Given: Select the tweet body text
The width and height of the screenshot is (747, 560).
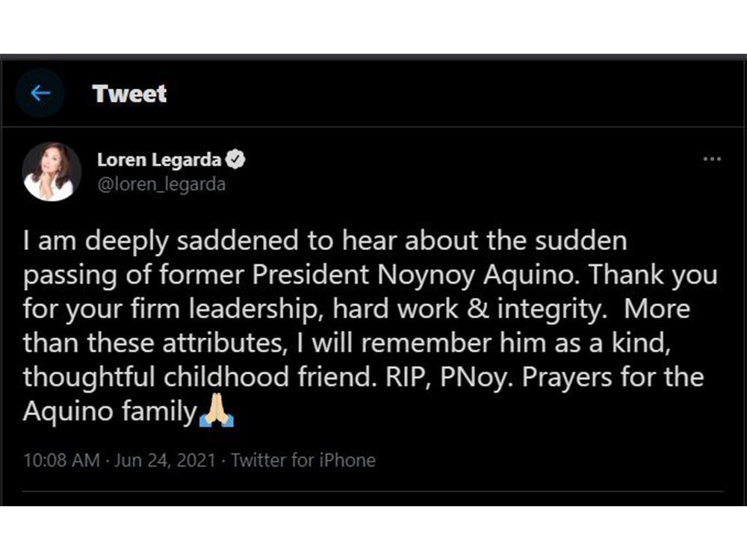Looking at the screenshot, I should (366, 321).
